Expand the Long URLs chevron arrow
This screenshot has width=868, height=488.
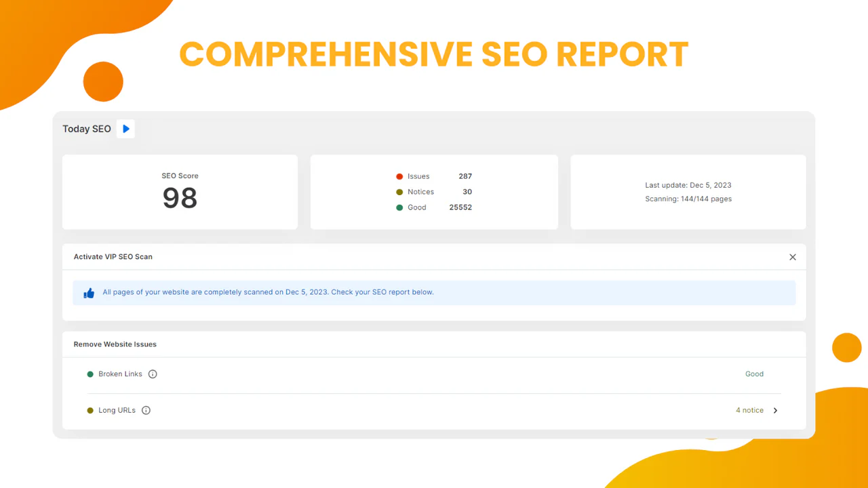pos(776,410)
